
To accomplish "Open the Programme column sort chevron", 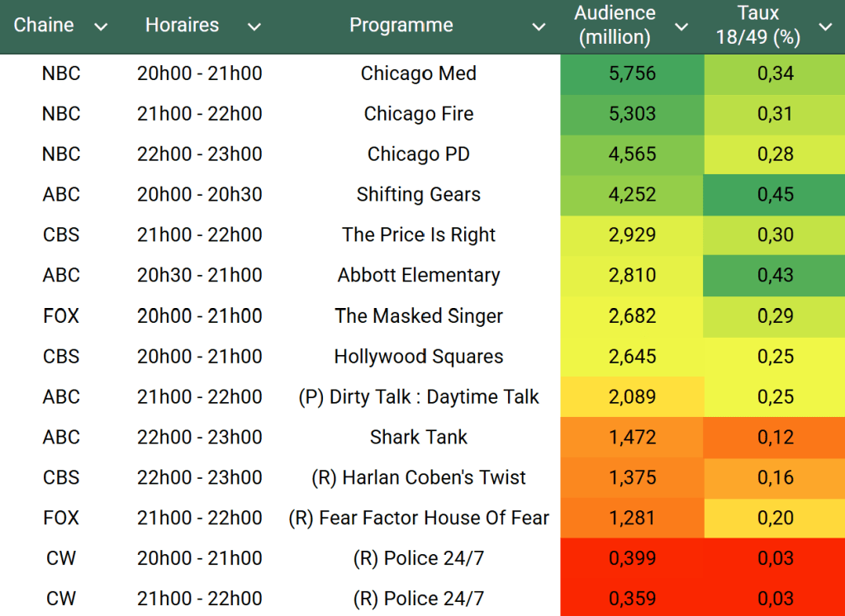I will [539, 27].
